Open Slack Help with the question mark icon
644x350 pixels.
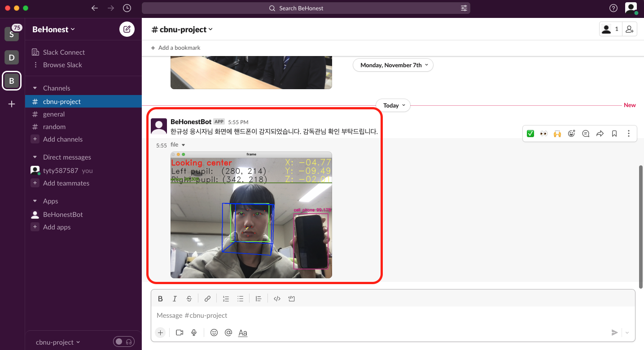pyautogui.click(x=614, y=8)
